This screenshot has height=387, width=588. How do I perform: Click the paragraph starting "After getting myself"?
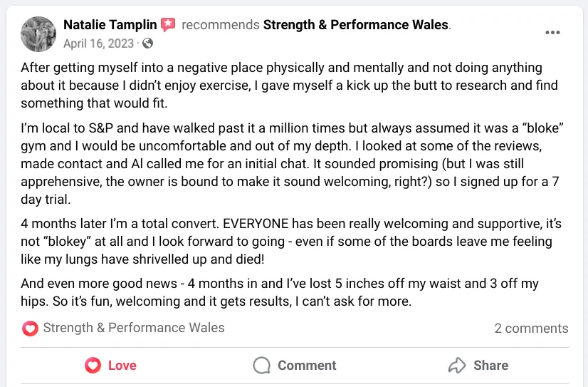[289, 86]
